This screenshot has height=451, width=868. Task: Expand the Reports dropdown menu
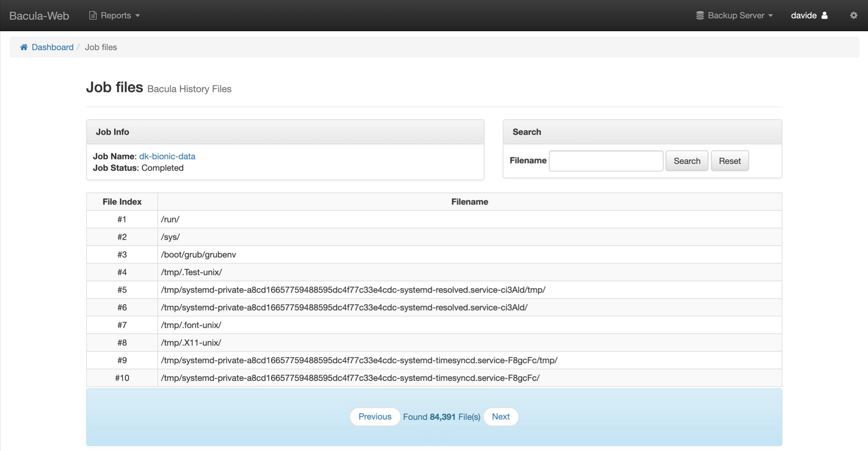115,15
